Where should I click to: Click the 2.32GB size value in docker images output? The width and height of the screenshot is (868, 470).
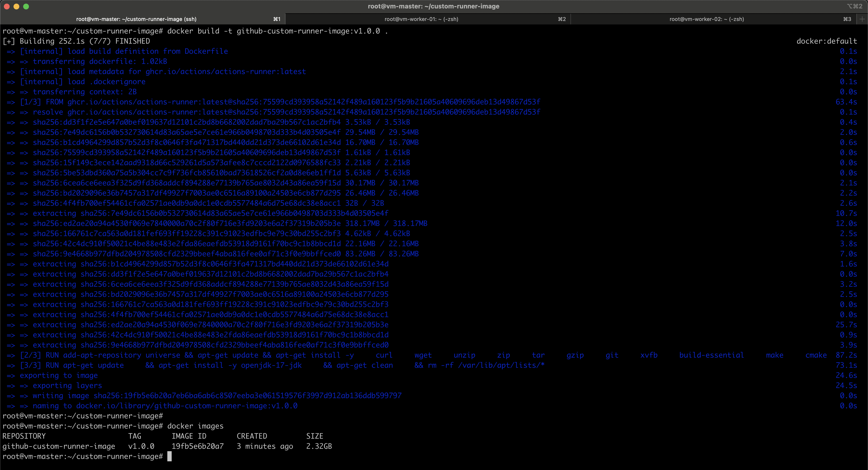319,446
